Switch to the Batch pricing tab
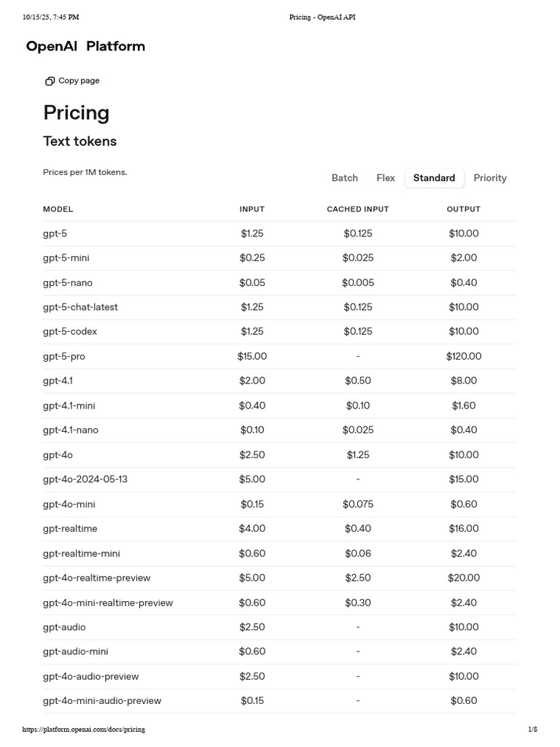The height and width of the screenshot is (747, 560). tap(344, 178)
